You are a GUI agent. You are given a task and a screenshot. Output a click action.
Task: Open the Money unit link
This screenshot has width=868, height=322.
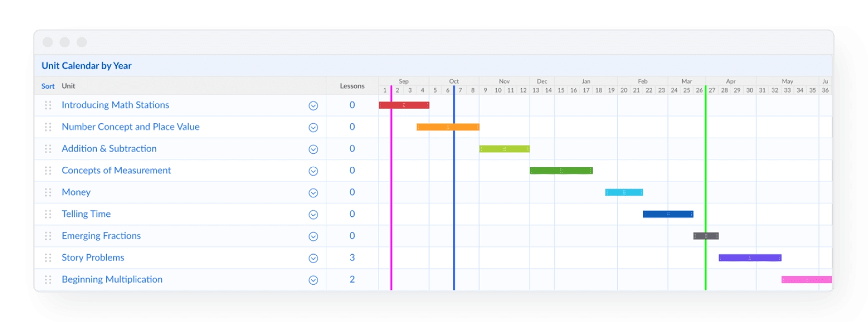[x=76, y=192]
